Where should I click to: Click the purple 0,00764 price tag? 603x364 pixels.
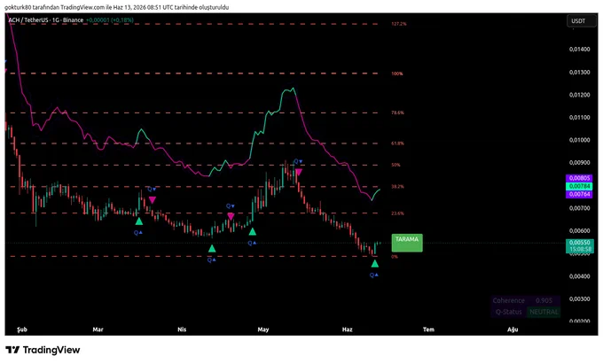coord(580,194)
